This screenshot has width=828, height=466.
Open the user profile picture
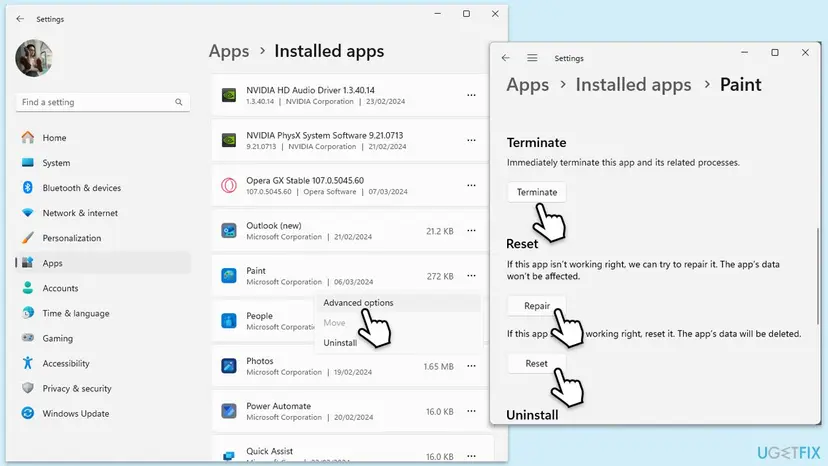(34, 58)
